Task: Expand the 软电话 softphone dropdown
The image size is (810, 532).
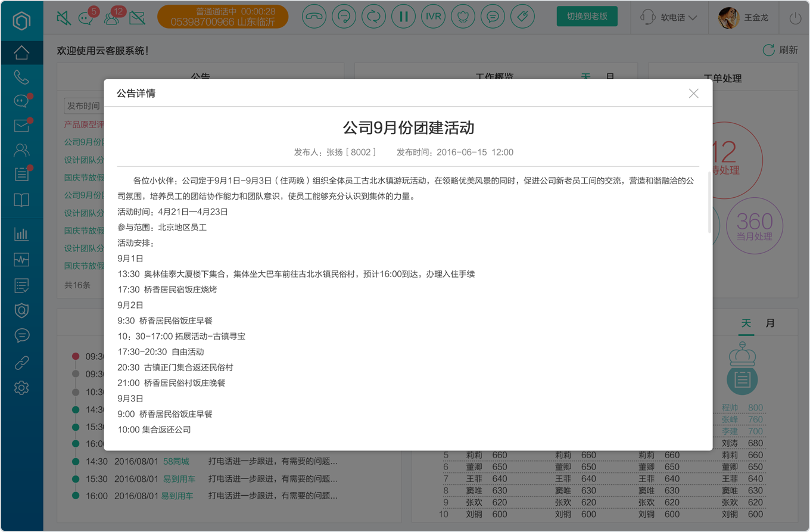Action: pyautogui.click(x=669, y=18)
